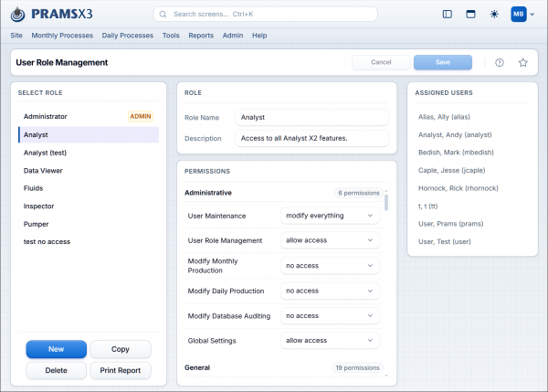Select the Inspector role
The image size is (548, 392).
(x=89, y=207)
